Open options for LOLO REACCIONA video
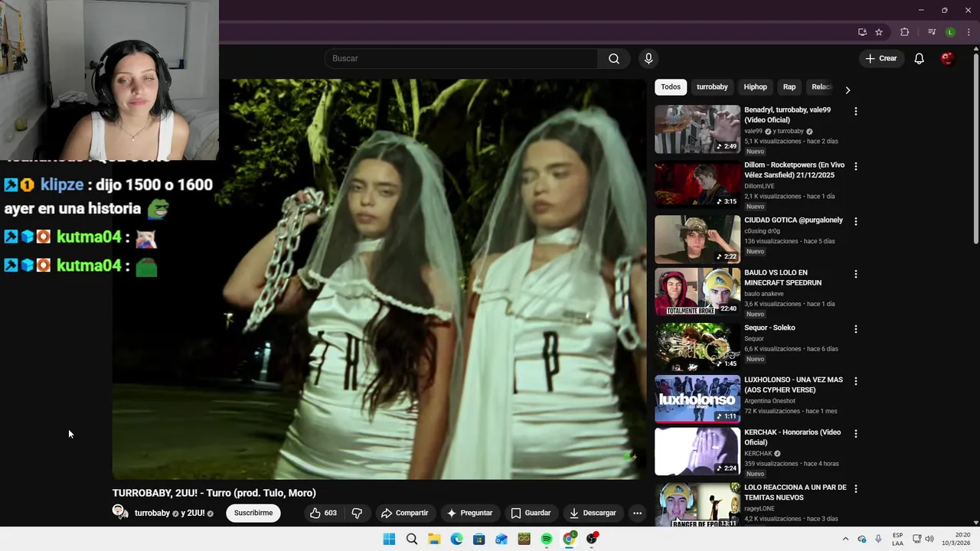Image resolution: width=980 pixels, height=551 pixels. coord(855,488)
